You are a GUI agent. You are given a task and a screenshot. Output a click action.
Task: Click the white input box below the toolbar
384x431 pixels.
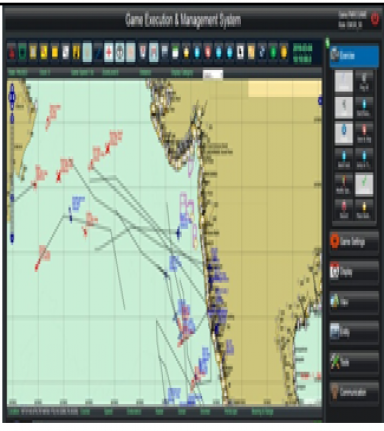coord(213,75)
